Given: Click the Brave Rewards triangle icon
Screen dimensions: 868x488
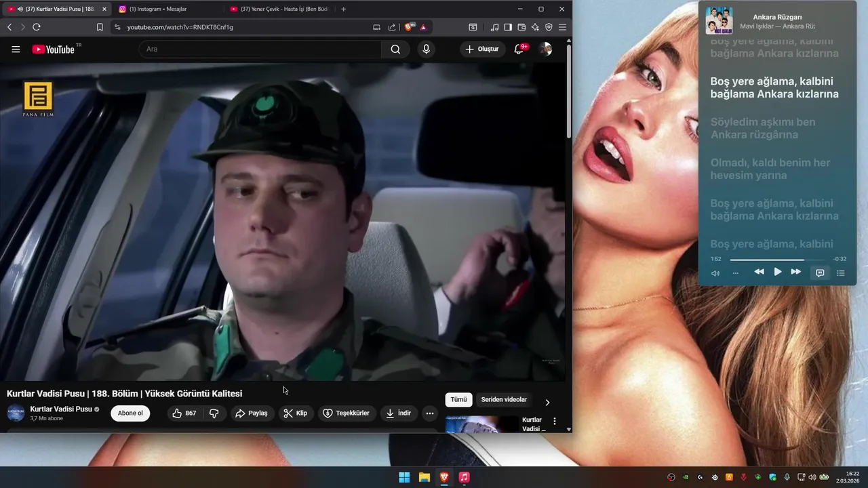Looking at the screenshot, I should click(x=423, y=27).
